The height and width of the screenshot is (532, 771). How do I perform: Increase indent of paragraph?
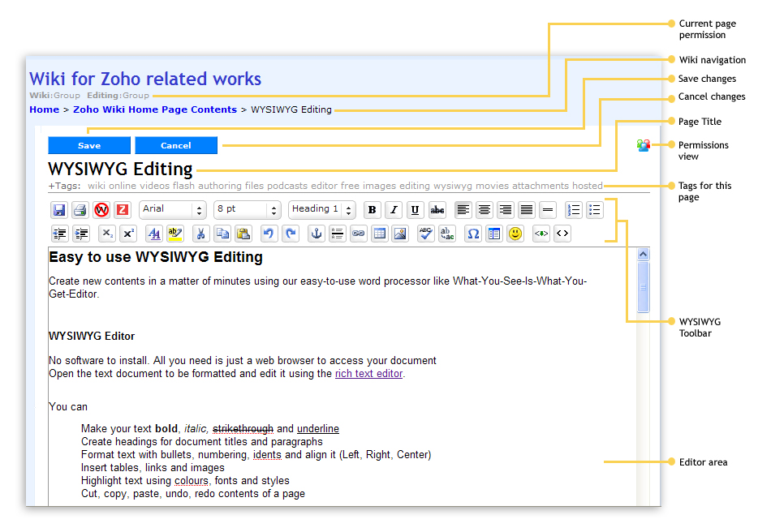click(81, 234)
